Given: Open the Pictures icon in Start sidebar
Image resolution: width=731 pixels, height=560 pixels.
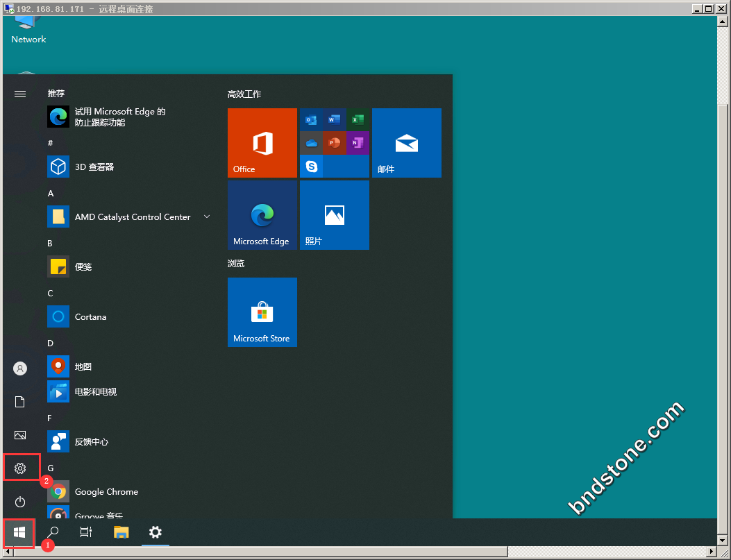Looking at the screenshot, I should pyautogui.click(x=20, y=435).
